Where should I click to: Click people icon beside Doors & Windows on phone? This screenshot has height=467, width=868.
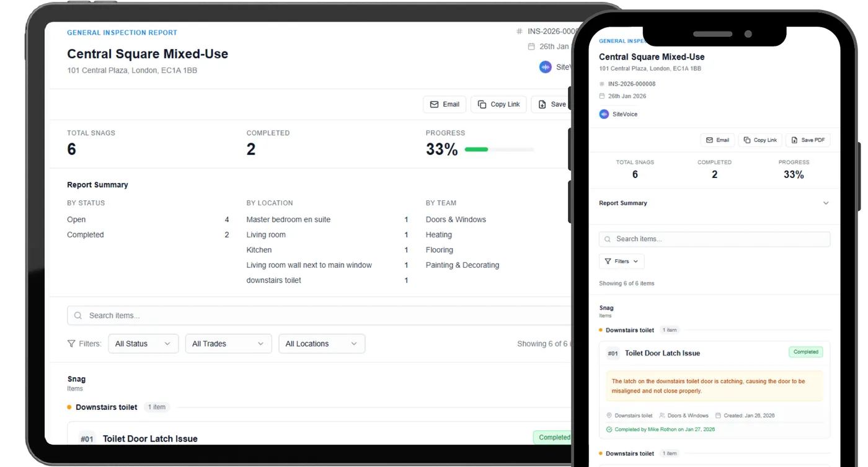pos(662,416)
